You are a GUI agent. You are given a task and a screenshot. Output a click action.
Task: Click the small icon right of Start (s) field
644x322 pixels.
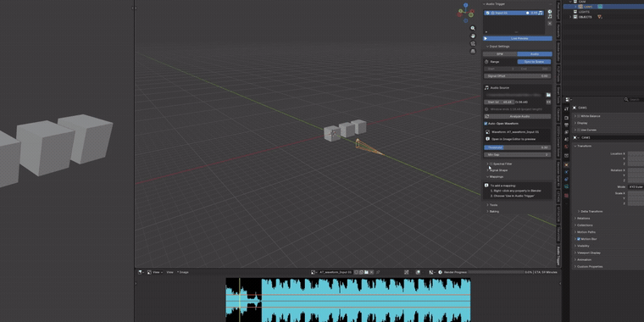548,102
